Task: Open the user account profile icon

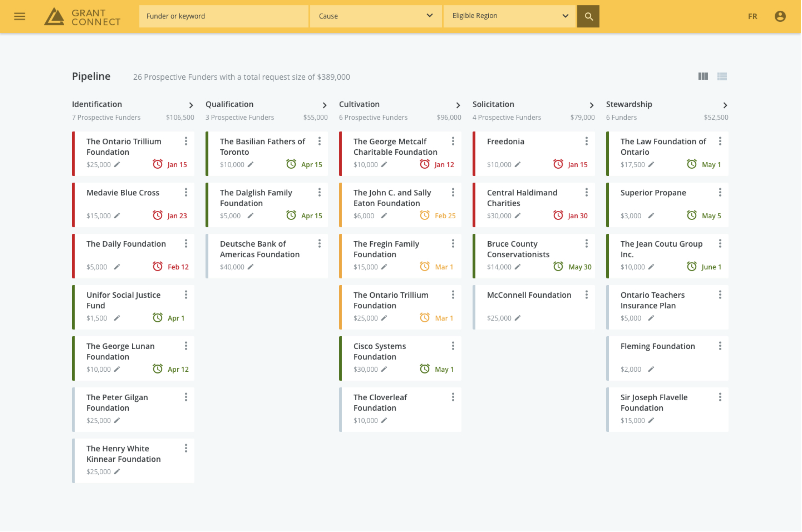Action: 781,16
